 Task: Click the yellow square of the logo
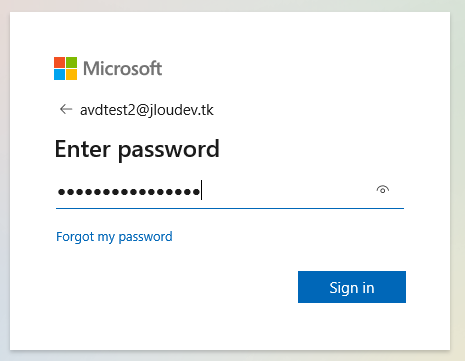click(x=71, y=74)
